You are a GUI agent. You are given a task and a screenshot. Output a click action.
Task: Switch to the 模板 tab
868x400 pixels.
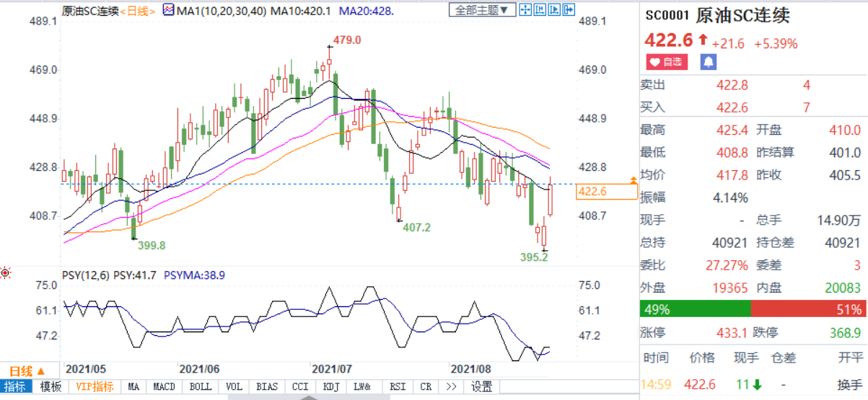[51, 386]
